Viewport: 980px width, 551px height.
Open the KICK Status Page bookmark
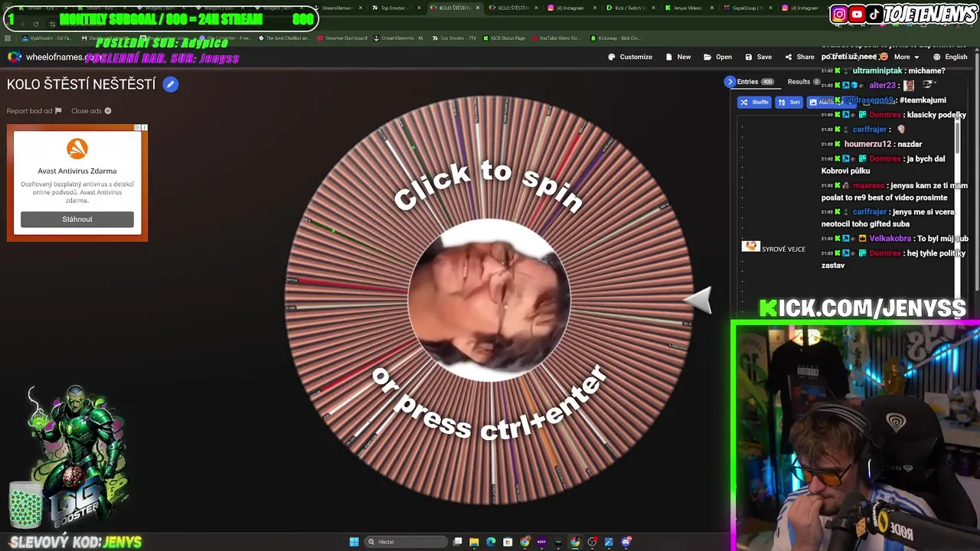[504, 37]
